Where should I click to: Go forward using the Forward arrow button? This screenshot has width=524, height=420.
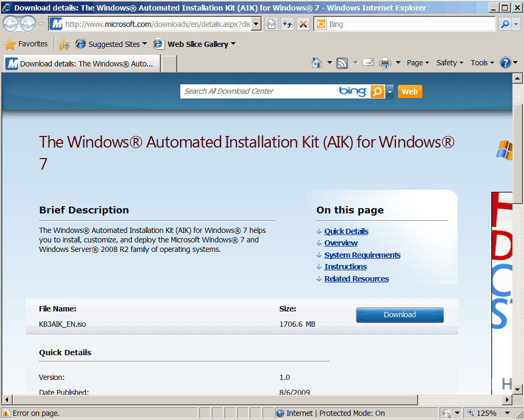pos(28,24)
